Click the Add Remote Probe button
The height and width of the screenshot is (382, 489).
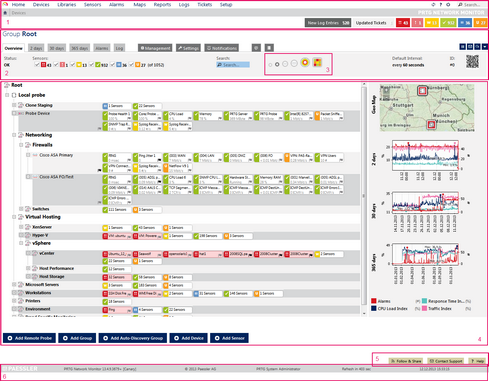tap(30, 338)
